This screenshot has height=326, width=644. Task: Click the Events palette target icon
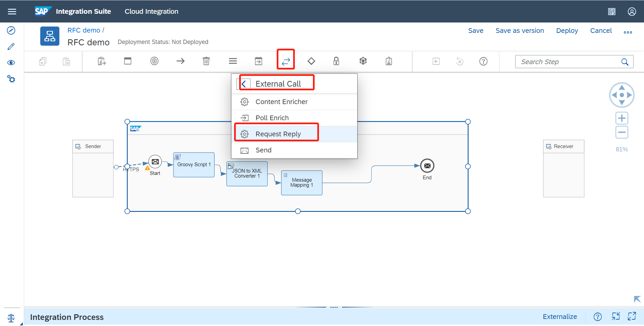pyautogui.click(x=154, y=61)
